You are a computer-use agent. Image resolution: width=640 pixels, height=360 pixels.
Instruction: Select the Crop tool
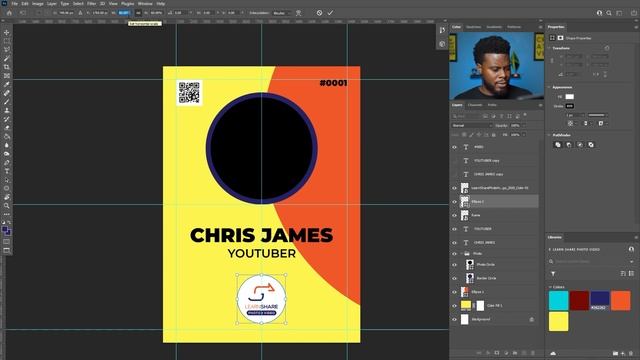click(7, 67)
